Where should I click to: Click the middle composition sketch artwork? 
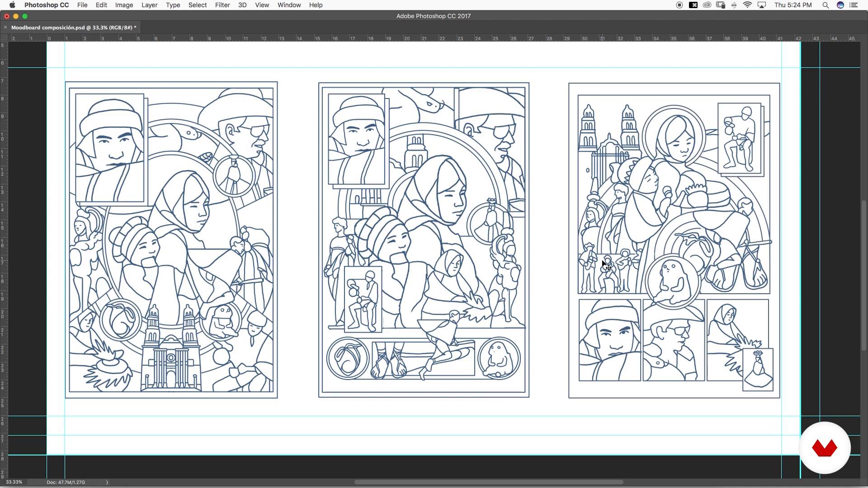tap(424, 240)
